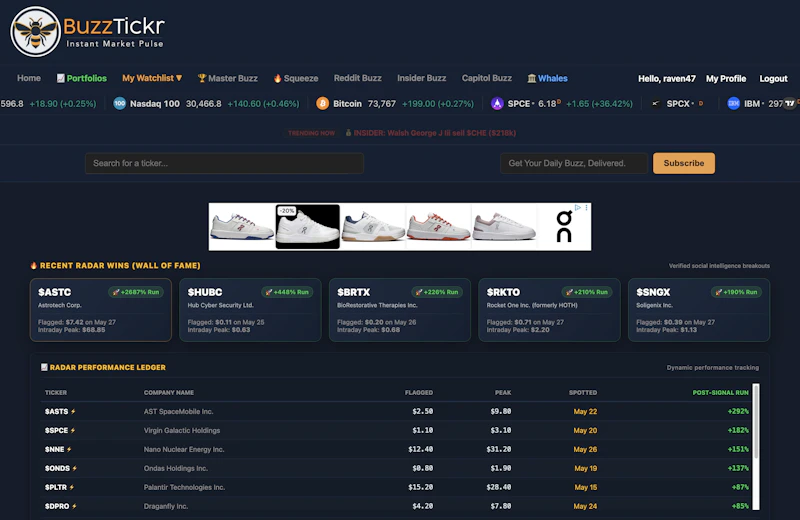Open the Capitol Buzz page
Viewport: 800px width, 520px height.
[x=487, y=78]
